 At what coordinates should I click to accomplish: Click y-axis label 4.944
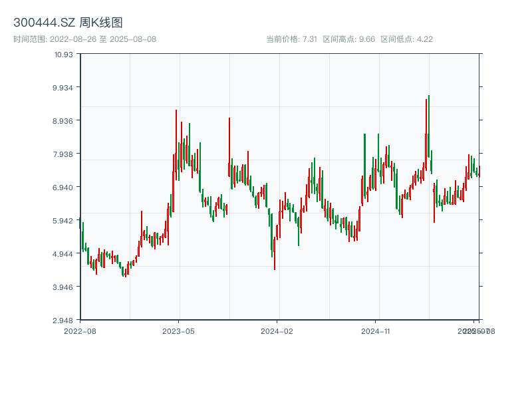coord(63,254)
